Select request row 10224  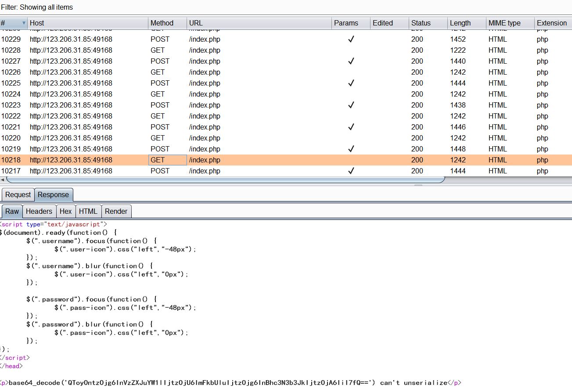286,94
